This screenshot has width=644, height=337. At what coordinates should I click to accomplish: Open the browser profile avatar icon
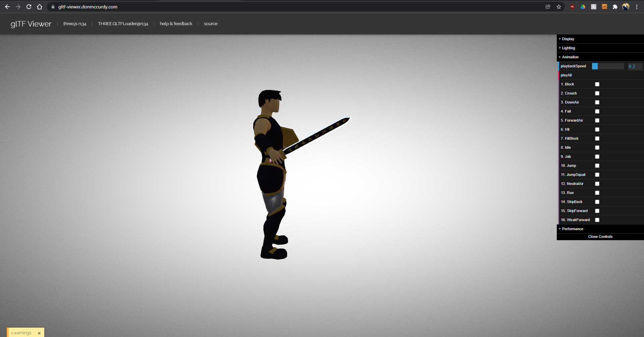point(626,7)
